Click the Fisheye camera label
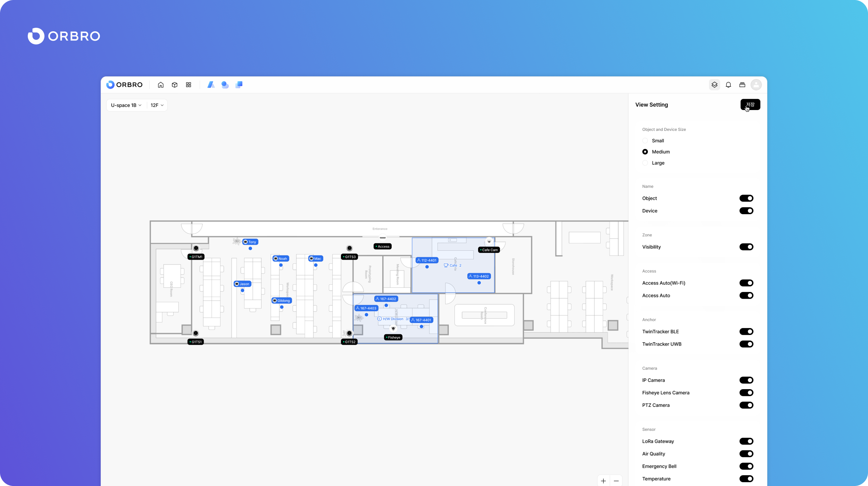Image resolution: width=868 pixels, height=486 pixels. point(393,337)
